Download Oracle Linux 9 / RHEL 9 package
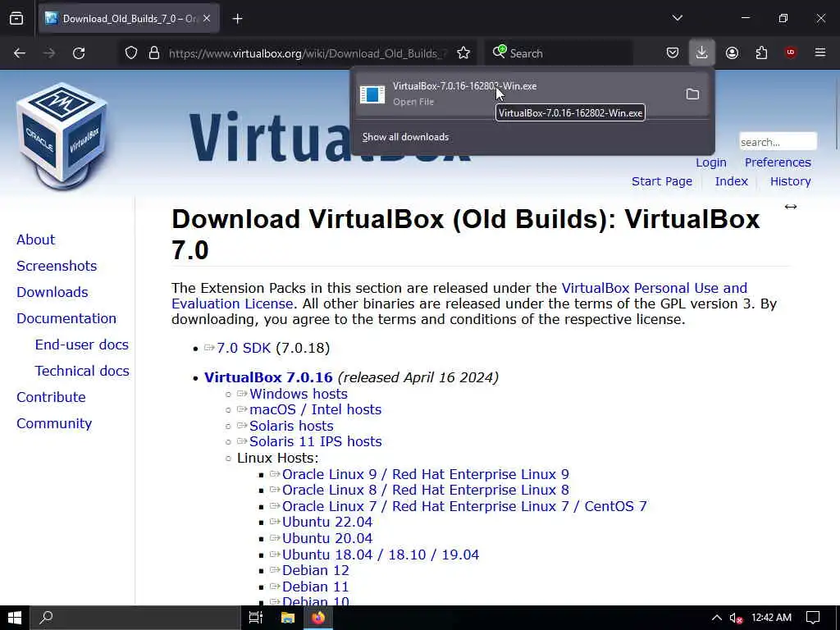The image size is (840, 630). (x=426, y=475)
